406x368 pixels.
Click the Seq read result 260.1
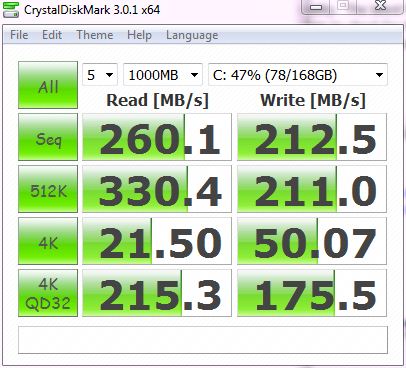(x=157, y=137)
